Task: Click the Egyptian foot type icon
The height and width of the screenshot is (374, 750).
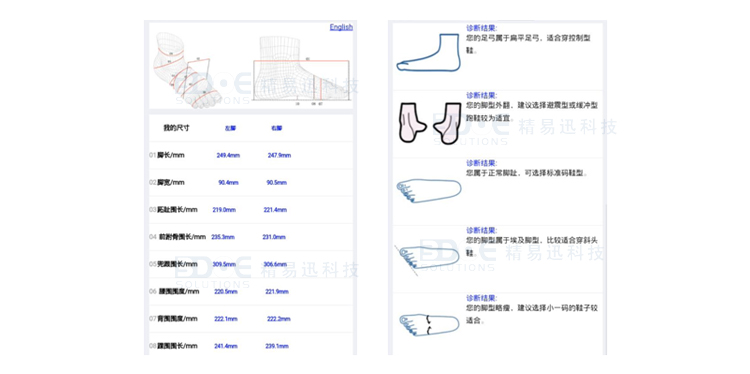Action: click(427, 259)
